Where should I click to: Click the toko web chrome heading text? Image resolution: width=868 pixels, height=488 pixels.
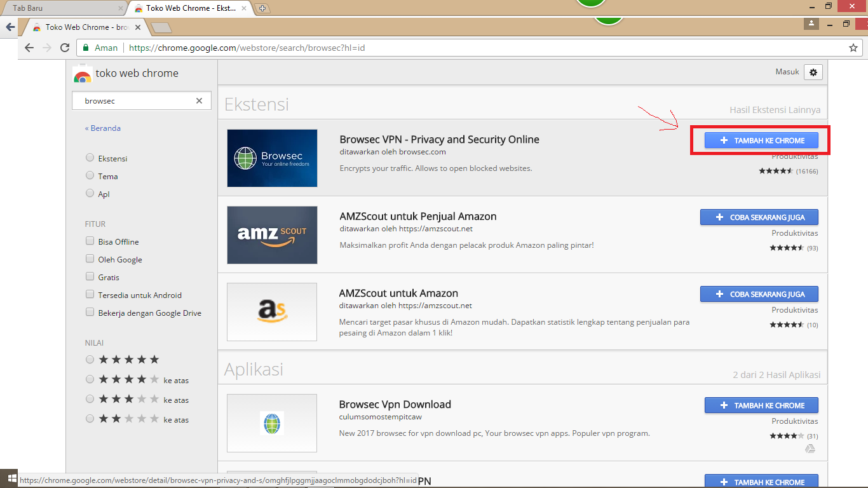tap(137, 73)
